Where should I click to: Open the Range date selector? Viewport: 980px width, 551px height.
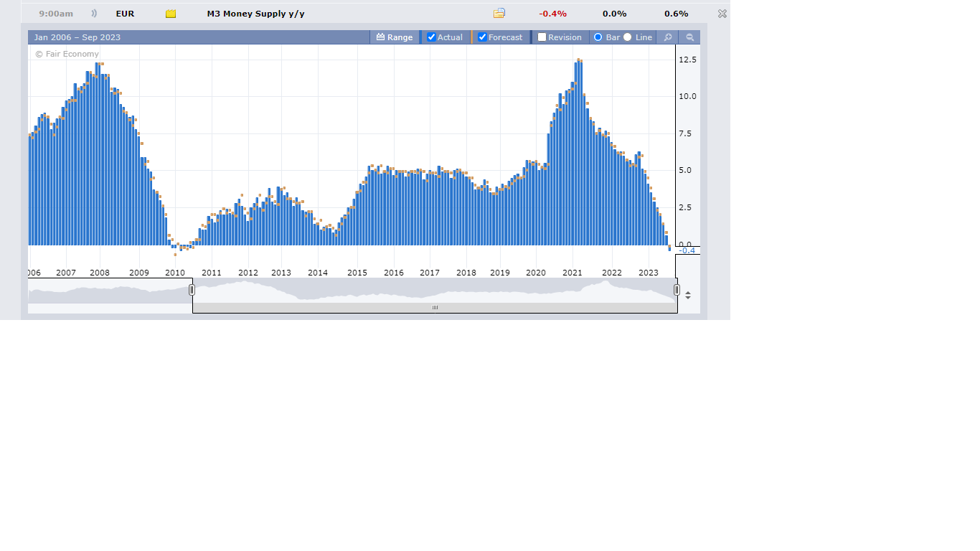pos(395,37)
